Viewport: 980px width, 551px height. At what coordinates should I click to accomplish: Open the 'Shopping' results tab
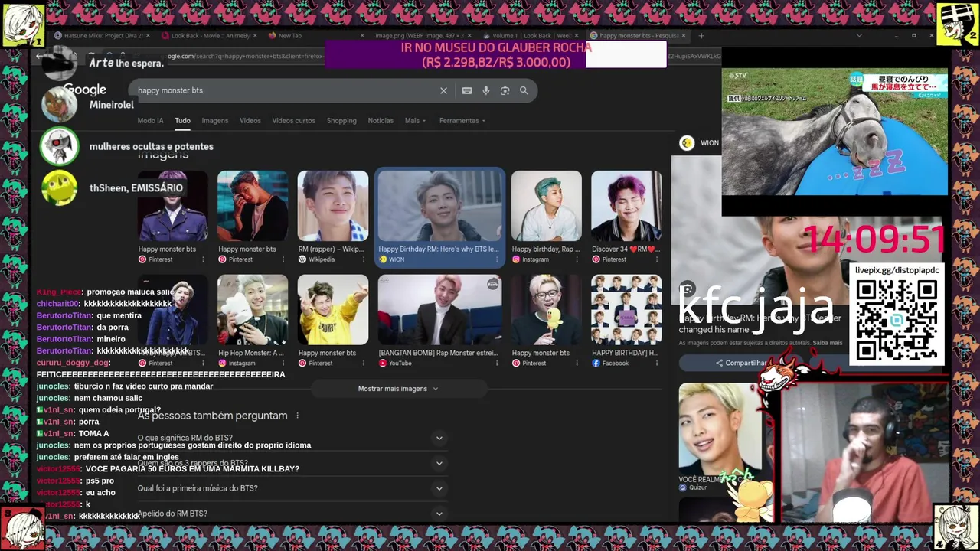[341, 120]
